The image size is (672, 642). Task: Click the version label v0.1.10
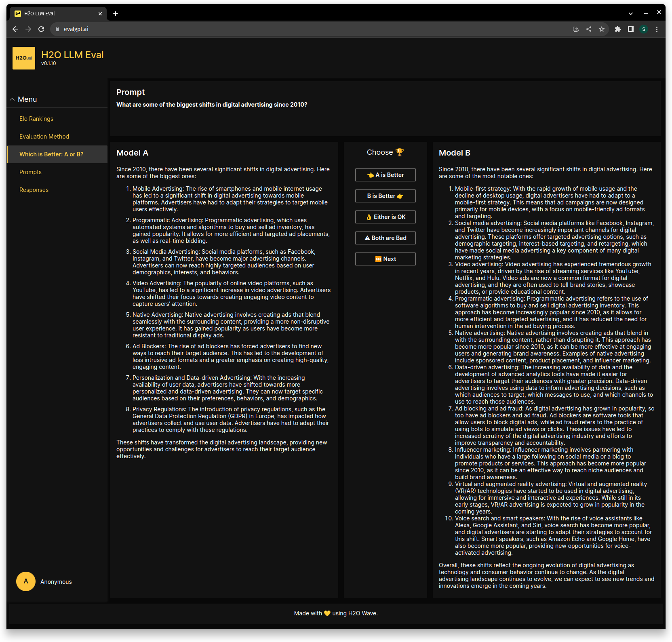tap(48, 63)
